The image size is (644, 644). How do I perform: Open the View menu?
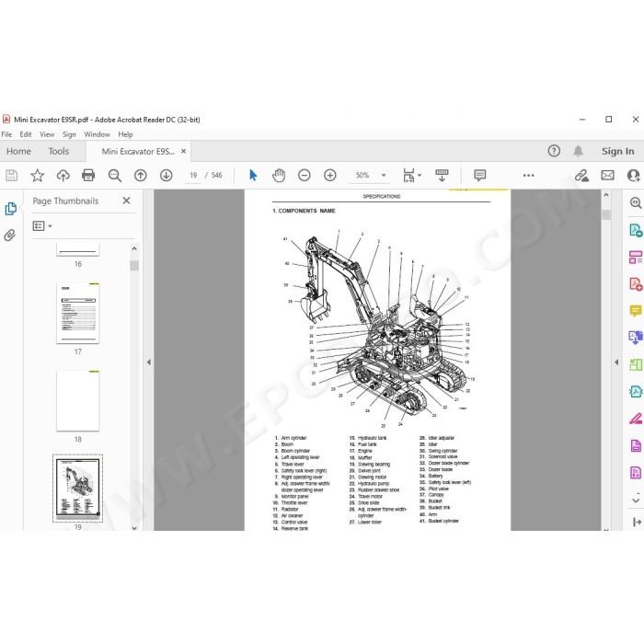click(47, 134)
